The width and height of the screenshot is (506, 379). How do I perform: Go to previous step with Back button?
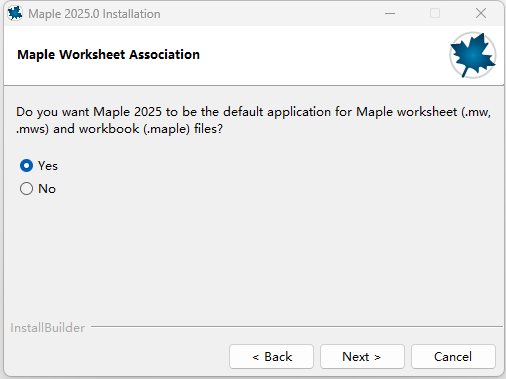tap(271, 357)
